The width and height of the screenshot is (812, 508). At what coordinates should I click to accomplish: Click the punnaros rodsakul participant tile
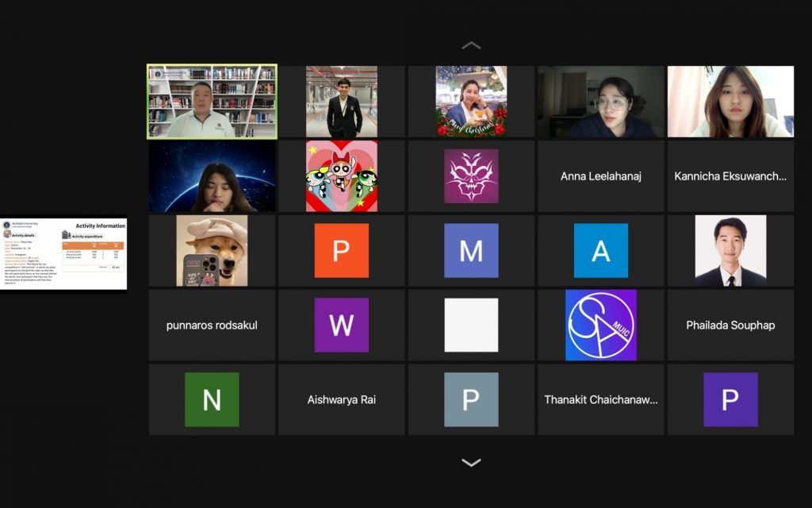click(x=212, y=325)
